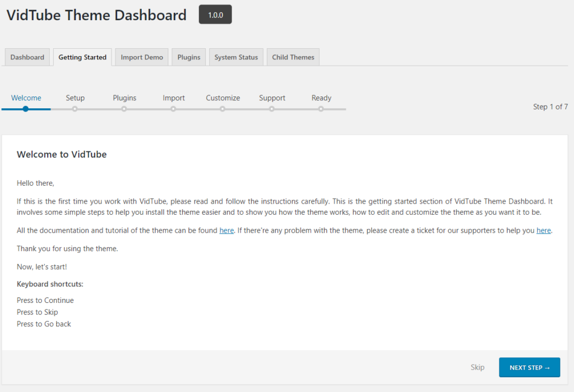Click the support ticket 'here' link
The height and width of the screenshot is (392, 574).
click(x=543, y=230)
